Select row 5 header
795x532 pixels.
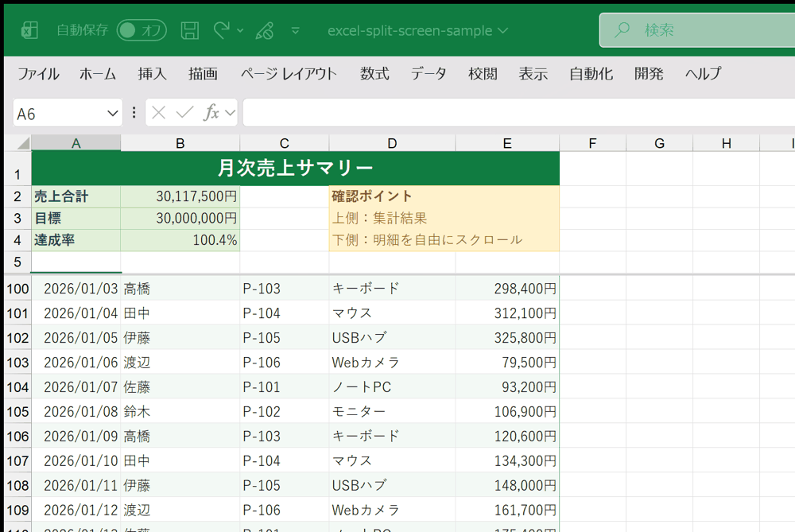(17, 262)
